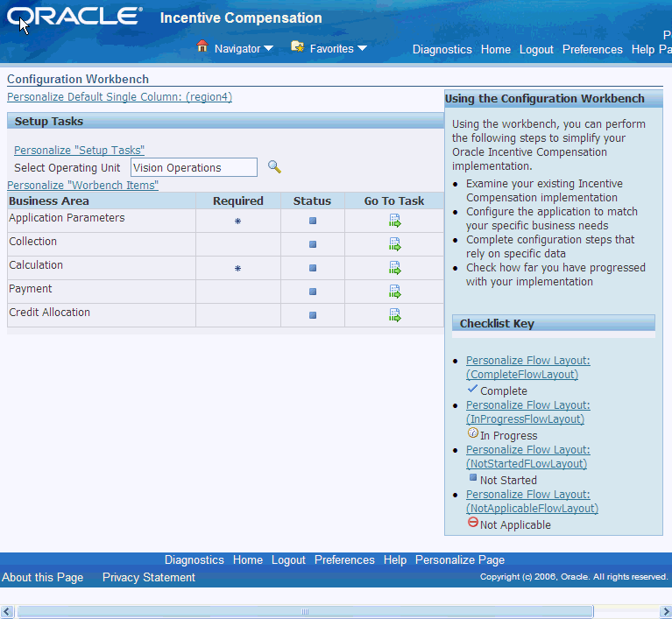Click the scrollbar right arrow

(x=666, y=611)
